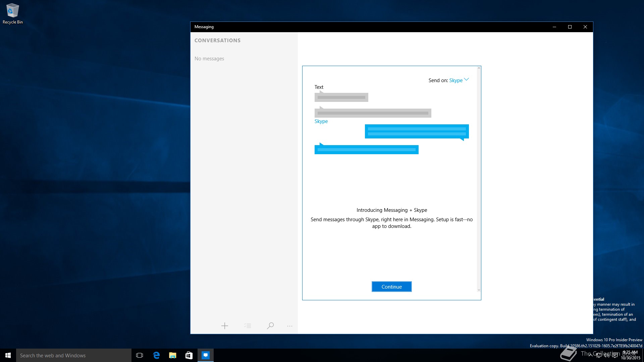Open the Recycle Bin desktop icon

point(13,14)
